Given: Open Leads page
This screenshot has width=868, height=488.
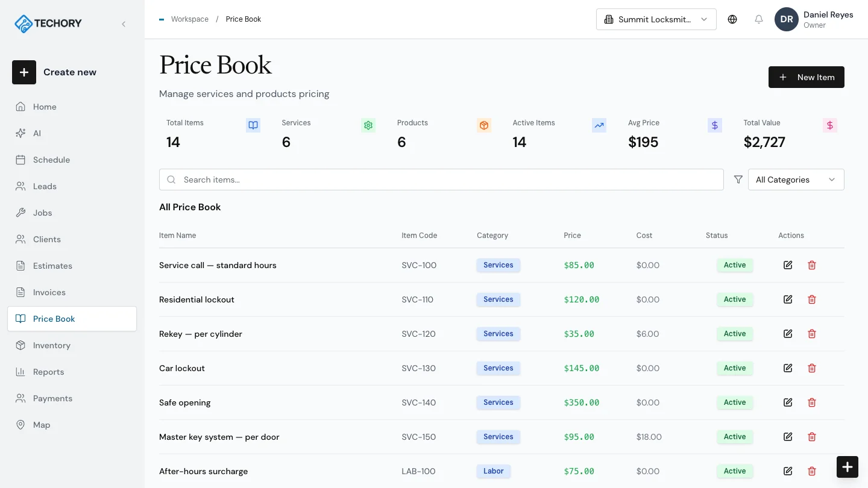Looking at the screenshot, I should (x=72, y=186).
